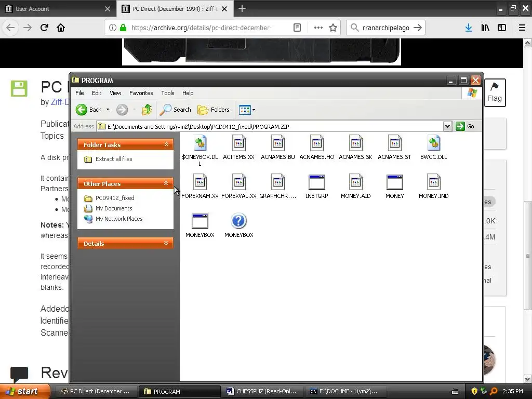Select the GRAPHCHR file icon

278,182
